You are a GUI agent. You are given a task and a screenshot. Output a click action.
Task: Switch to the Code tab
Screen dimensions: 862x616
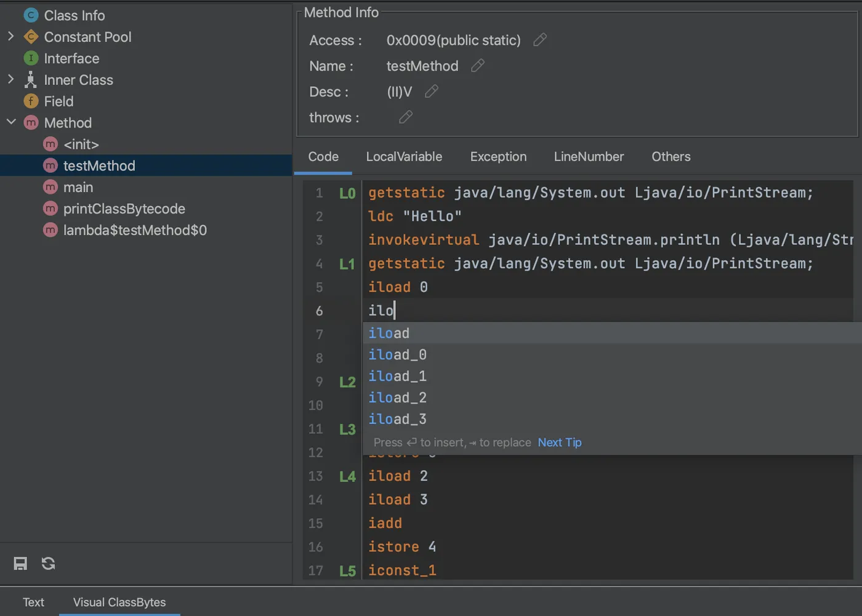[x=323, y=157]
